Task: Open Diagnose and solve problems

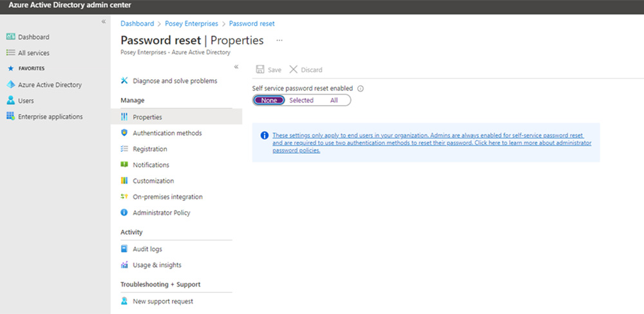Action: pos(175,81)
